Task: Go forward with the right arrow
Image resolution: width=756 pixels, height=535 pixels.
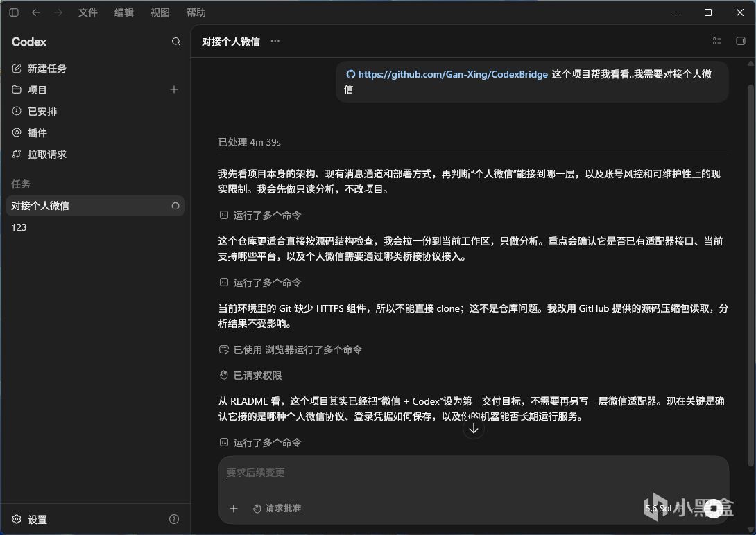Action: [58, 12]
